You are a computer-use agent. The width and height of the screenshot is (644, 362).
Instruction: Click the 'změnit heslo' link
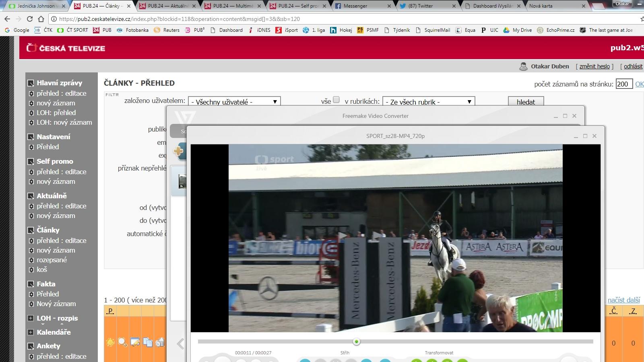coord(594,66)
